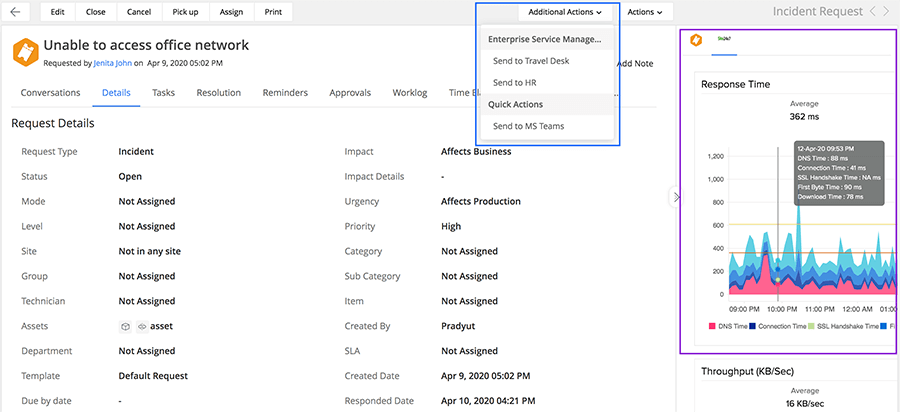Image resolution: width=900 pixels, height=412 pixels.
Task: Switch to the Resolution tab
Action: [x=218, y=93]
